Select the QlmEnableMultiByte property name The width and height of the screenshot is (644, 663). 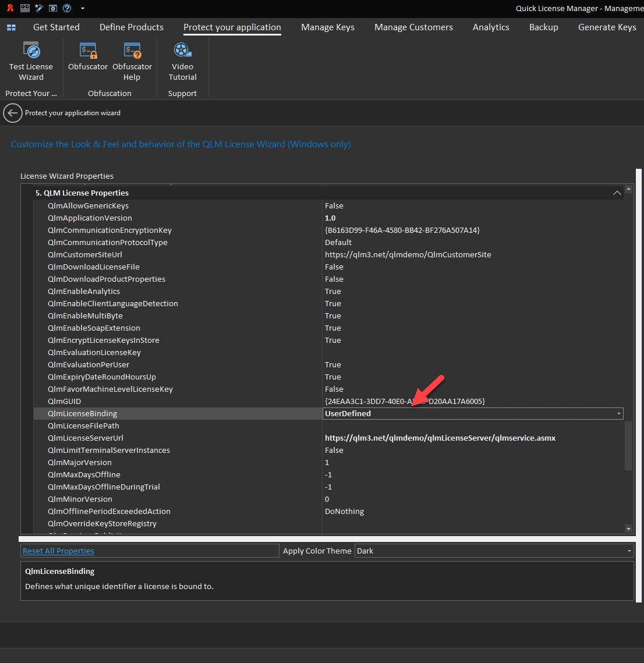click(85, 316)
